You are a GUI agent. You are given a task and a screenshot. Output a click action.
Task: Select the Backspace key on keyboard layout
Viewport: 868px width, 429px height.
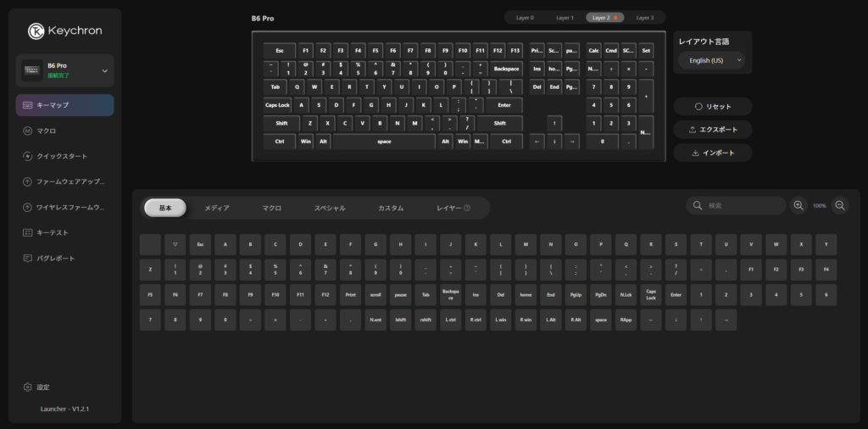pyautogui.click(x=506, y=69)
